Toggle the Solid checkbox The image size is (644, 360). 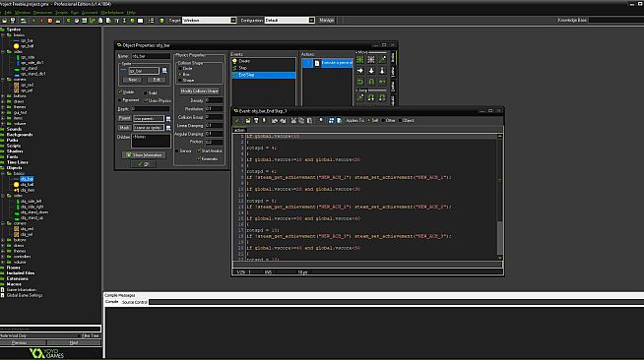point(146,92)
